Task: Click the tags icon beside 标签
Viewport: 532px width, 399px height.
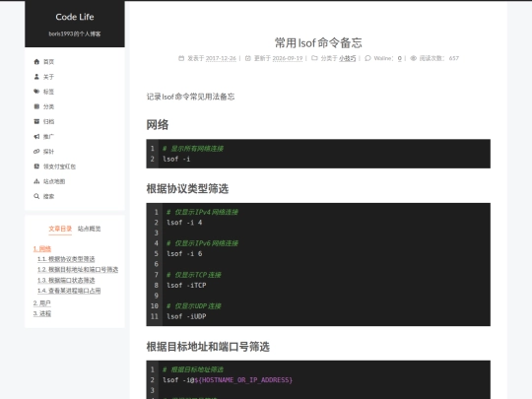Action: 36,92
